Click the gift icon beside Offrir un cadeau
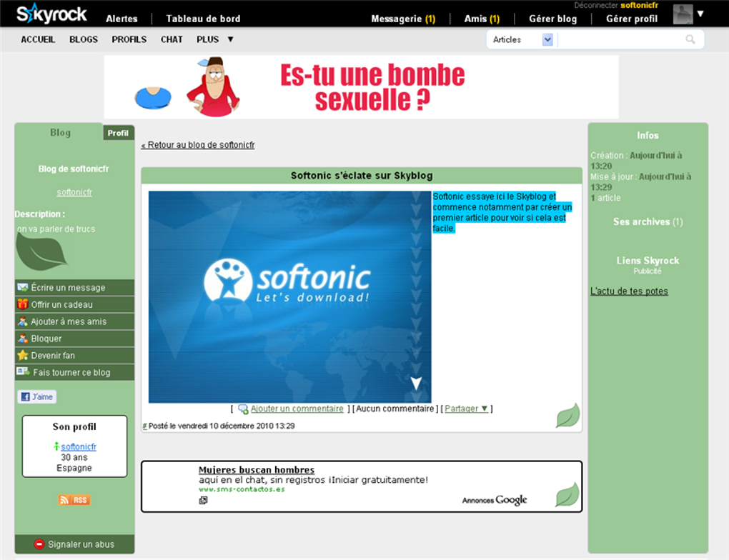Image resolution: width=729 pixels, height=560 pixels. (x=22, y=304)
